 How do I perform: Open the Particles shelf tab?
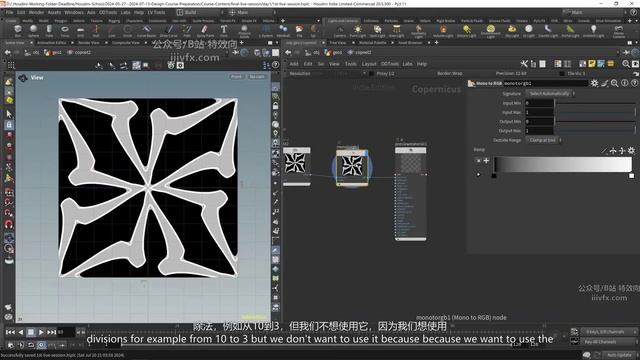pyautogui.click(x=391, y=20)
